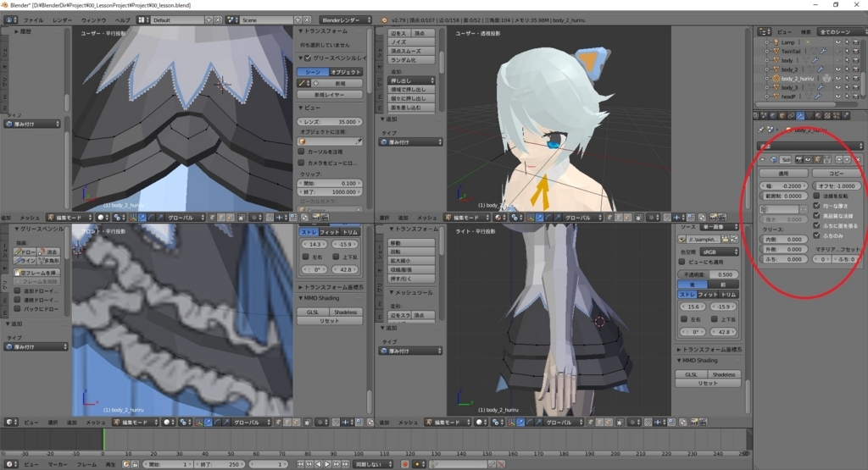Screen dimensions: 868x470
Task: Click the timeline editor type clock icon
Action: (x=10, y=464)
